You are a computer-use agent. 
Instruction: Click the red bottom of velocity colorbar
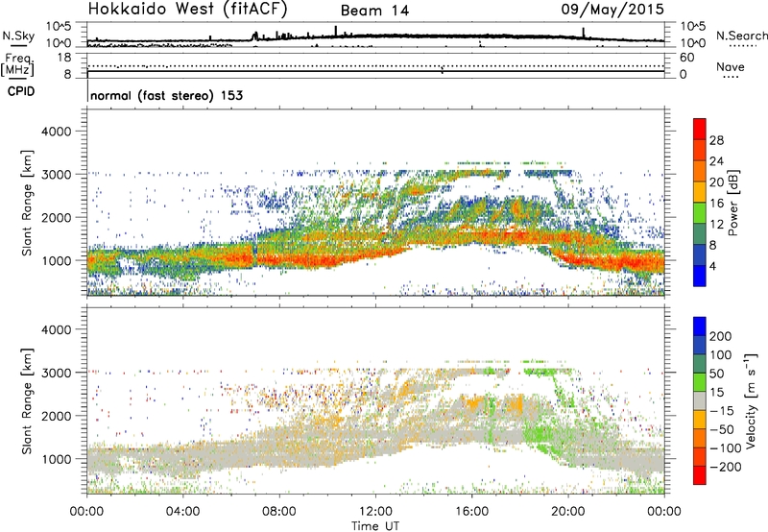(700, 475)
